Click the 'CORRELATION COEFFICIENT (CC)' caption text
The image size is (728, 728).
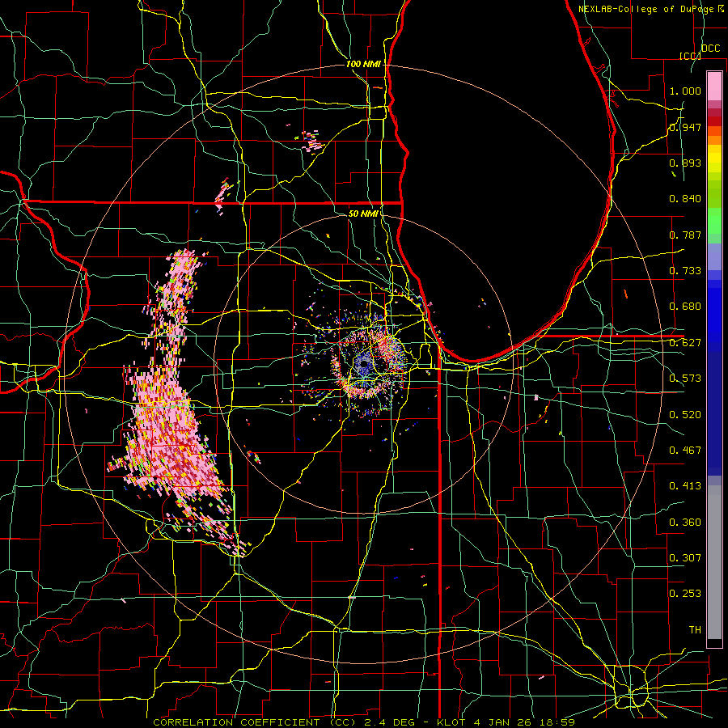[255, 722]
